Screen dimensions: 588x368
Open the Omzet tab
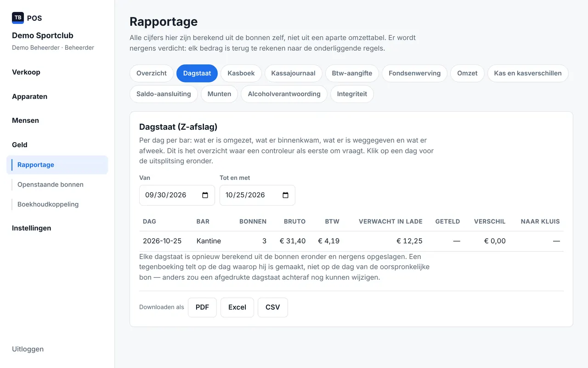tap(467, 73)
